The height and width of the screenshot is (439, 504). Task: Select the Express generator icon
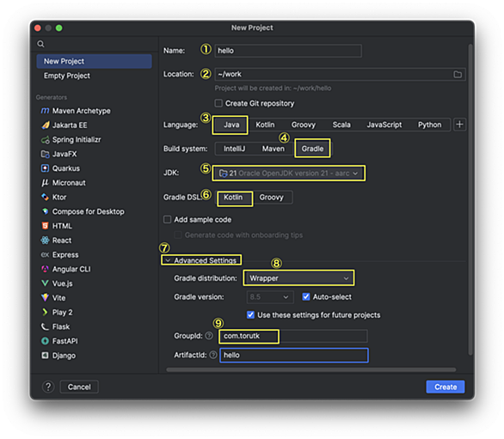[x=45, y=254]
